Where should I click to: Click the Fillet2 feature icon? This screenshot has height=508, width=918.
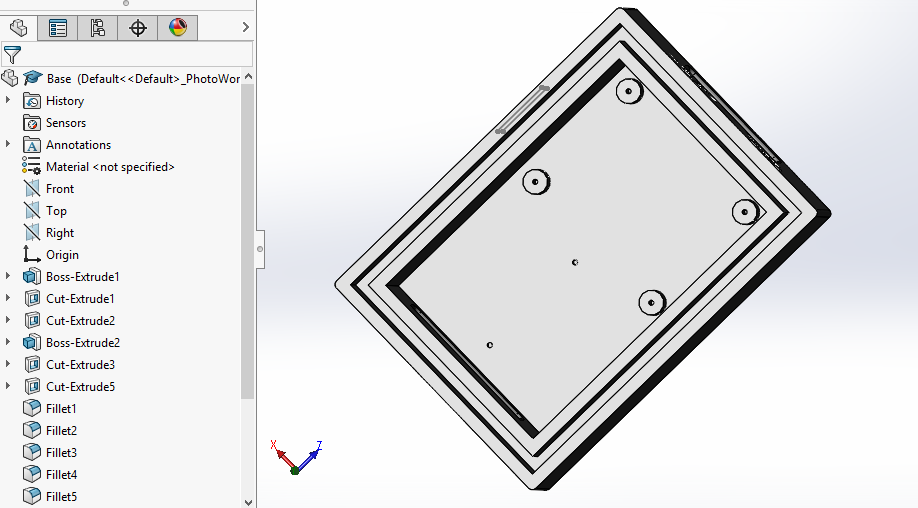[32, 430]
